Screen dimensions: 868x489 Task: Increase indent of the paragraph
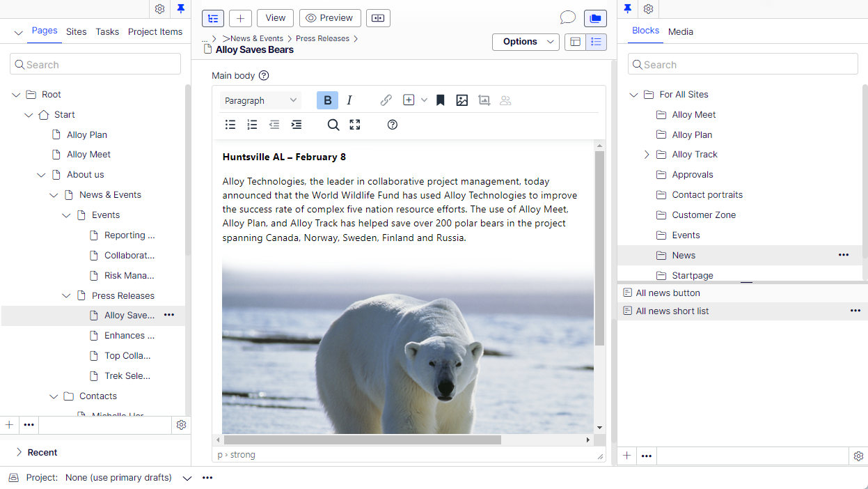297,125
